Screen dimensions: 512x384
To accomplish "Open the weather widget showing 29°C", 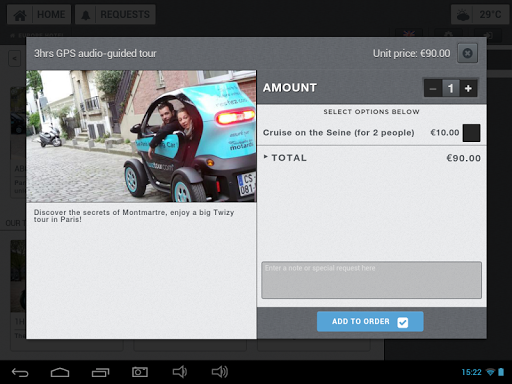I will click(479, 15).
